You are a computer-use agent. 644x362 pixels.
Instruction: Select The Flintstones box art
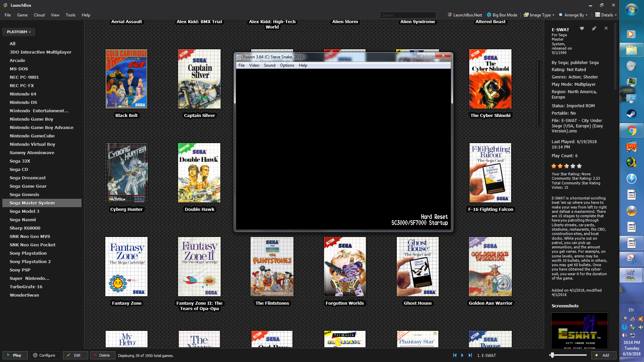point(272,267)
